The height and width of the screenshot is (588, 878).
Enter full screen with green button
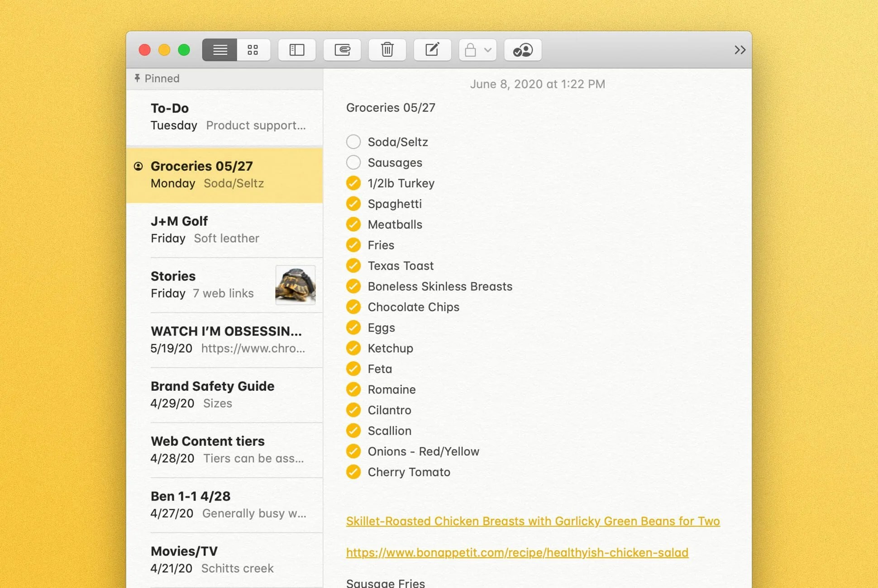click(184, 50)
